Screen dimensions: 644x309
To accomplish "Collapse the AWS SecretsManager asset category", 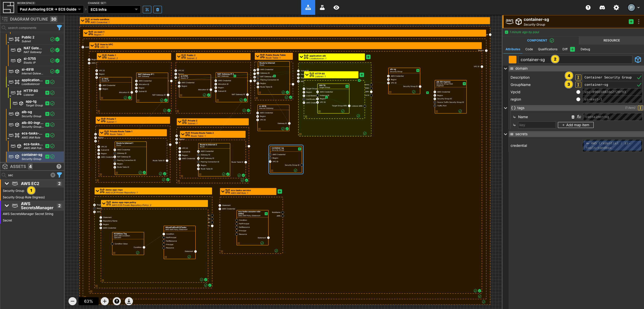I will tap(7, 206).
